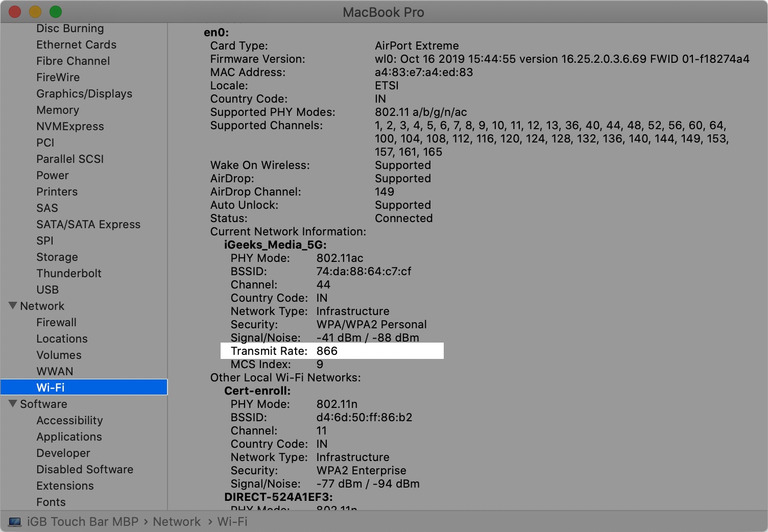This screenshot has height=532, width=768.
Task: Open the Firewall report section
Action: pyautogui.click(x=56, y=322)
